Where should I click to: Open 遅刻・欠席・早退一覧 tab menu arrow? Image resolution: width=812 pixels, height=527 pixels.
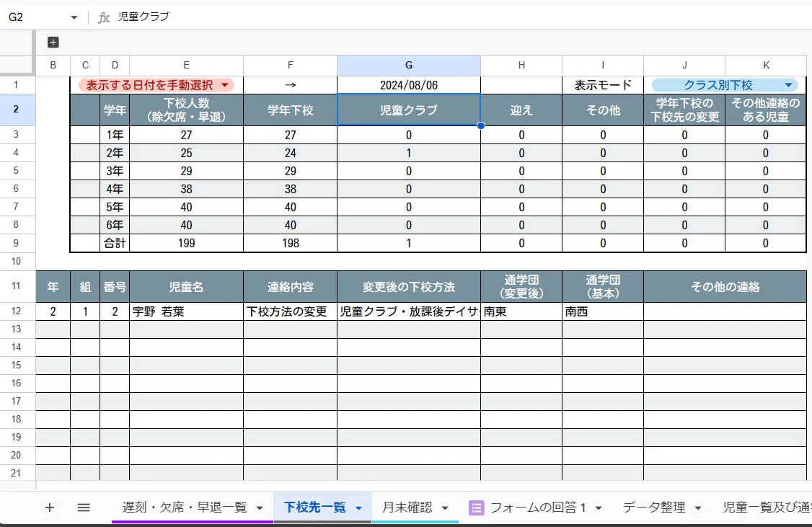(x=260, y=508)
